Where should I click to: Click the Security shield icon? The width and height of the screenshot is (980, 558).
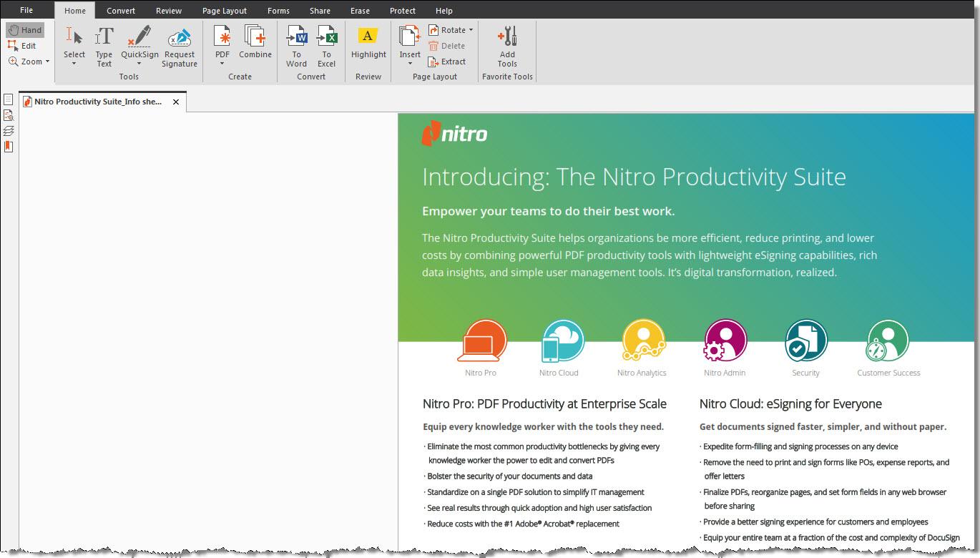805,341
